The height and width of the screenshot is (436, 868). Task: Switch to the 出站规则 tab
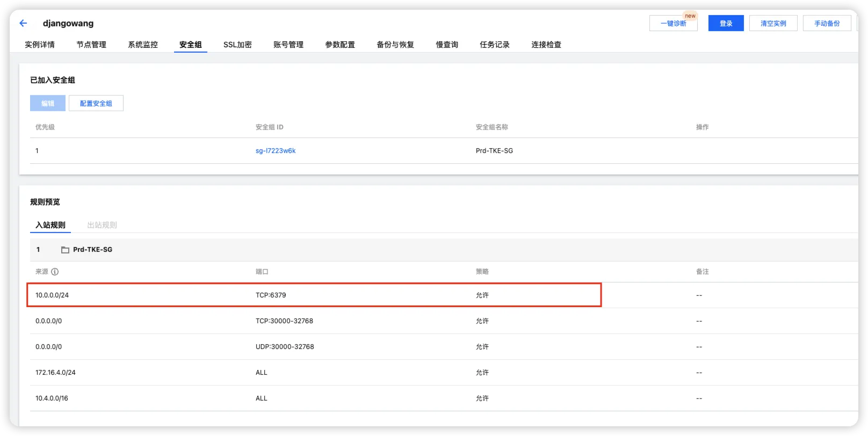click(102, 225)
